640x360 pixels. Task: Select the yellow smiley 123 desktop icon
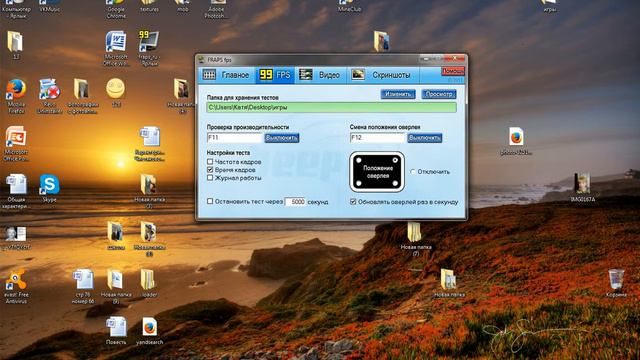tap(116, 93)
